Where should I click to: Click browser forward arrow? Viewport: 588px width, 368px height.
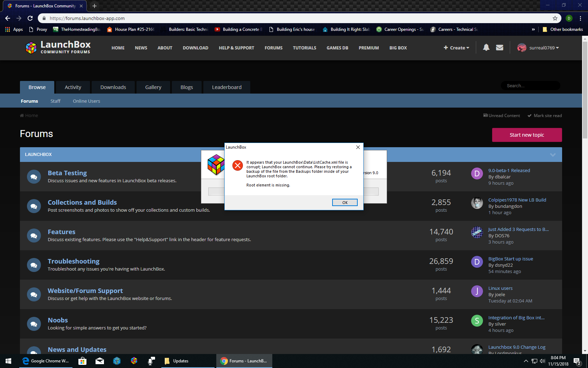19,18
